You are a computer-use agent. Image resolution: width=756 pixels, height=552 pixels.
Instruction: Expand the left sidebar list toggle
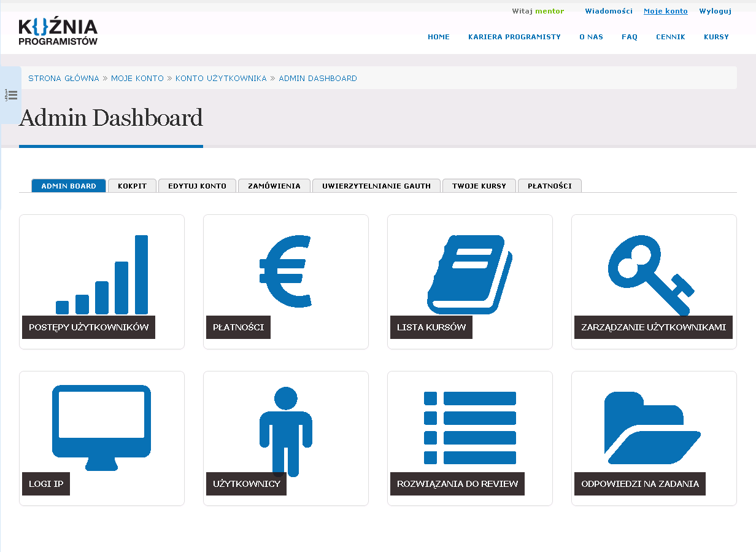point(11,95)
